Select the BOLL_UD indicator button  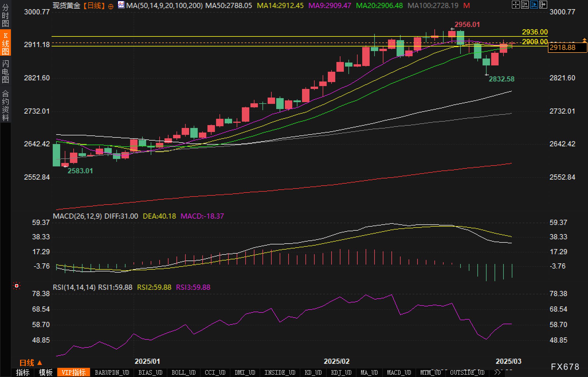tap(183, 372)
